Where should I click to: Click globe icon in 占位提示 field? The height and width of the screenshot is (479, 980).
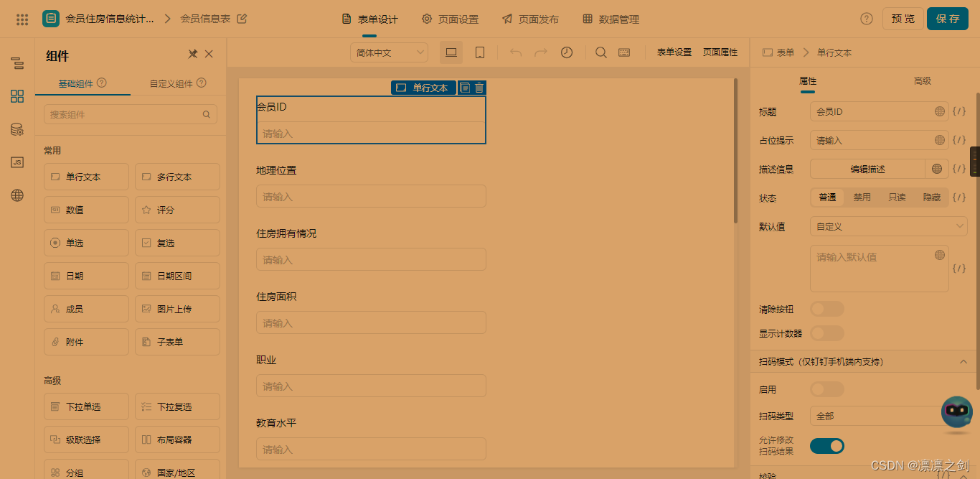click(940, 140)
